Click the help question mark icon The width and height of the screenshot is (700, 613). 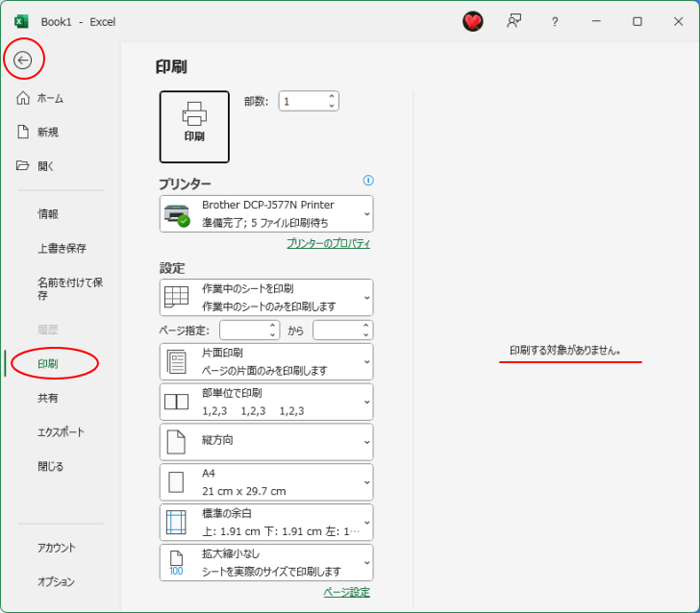(x=555, y=21)
